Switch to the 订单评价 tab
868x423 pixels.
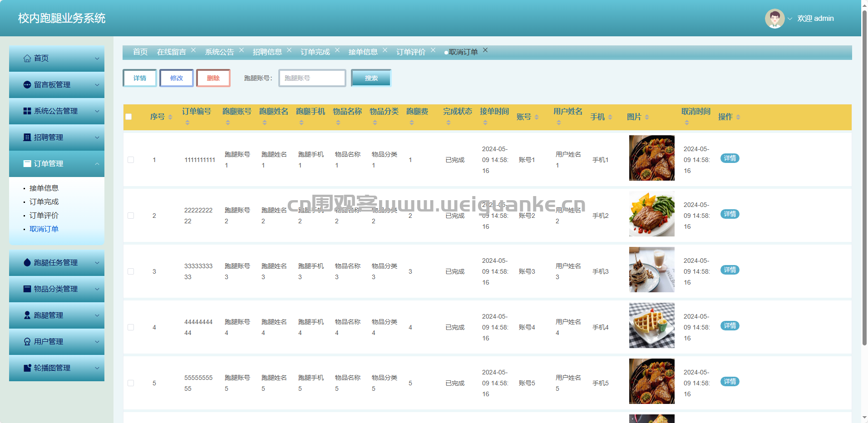410,52
